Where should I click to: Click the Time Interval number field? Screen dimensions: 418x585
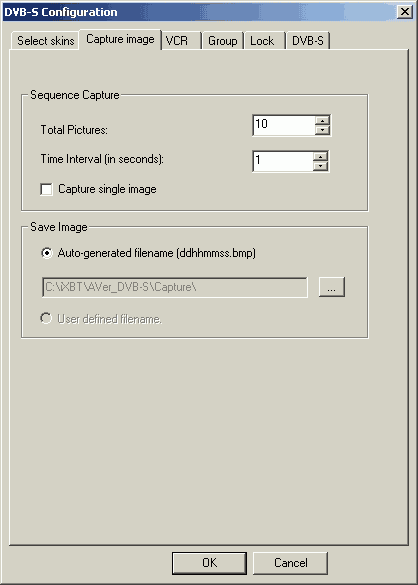(x=283, y=161)
